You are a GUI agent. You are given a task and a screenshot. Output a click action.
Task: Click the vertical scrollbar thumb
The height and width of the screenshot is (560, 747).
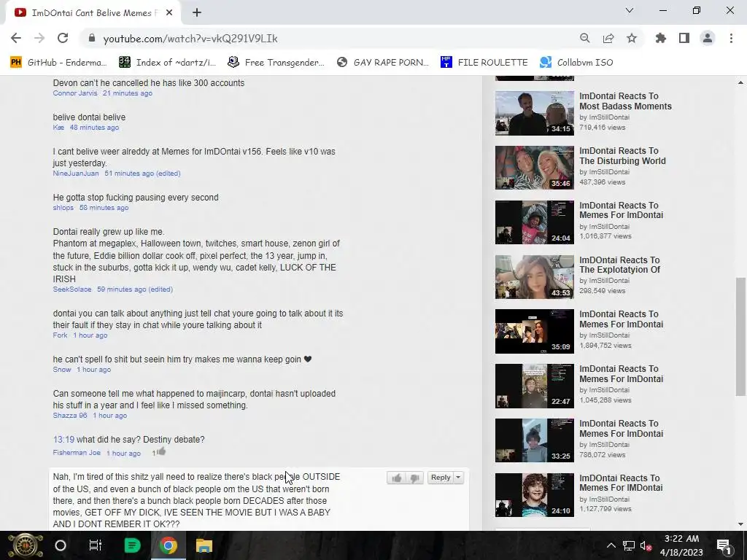click(741, 336)
